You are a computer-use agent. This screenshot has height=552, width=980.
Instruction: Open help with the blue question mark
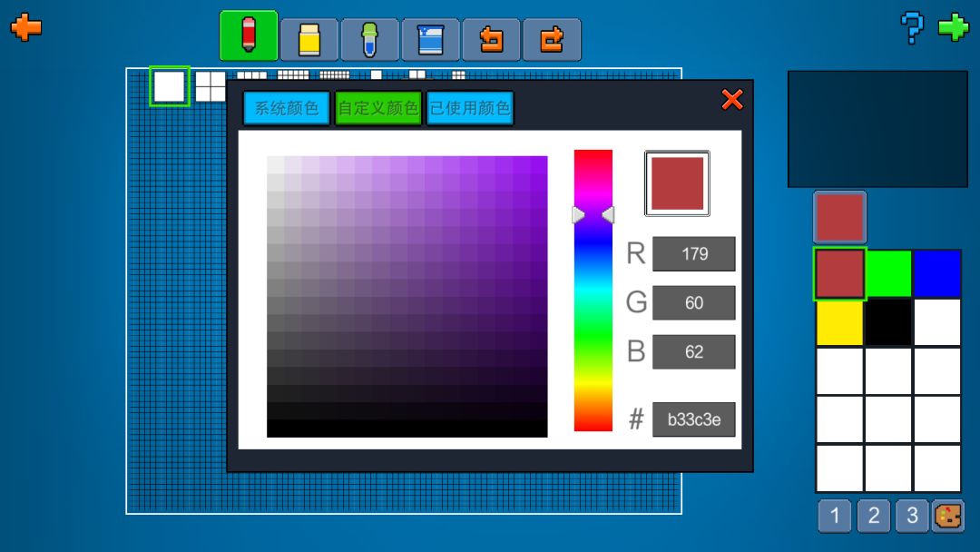point(912,28)
